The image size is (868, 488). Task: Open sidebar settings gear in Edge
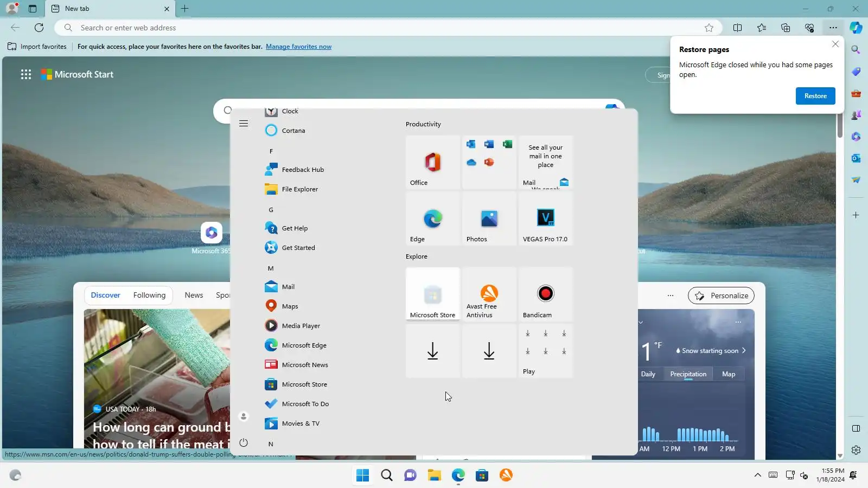[x=856, y=450]
